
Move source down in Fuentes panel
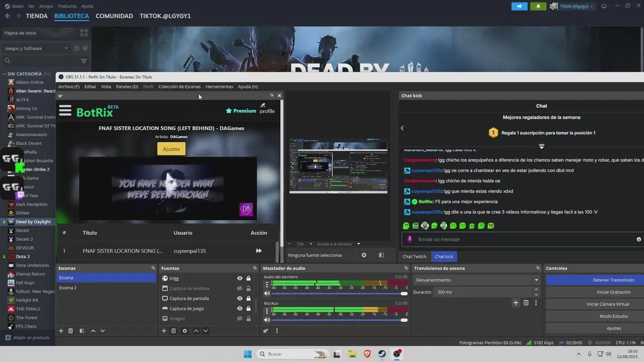[205, 331]
